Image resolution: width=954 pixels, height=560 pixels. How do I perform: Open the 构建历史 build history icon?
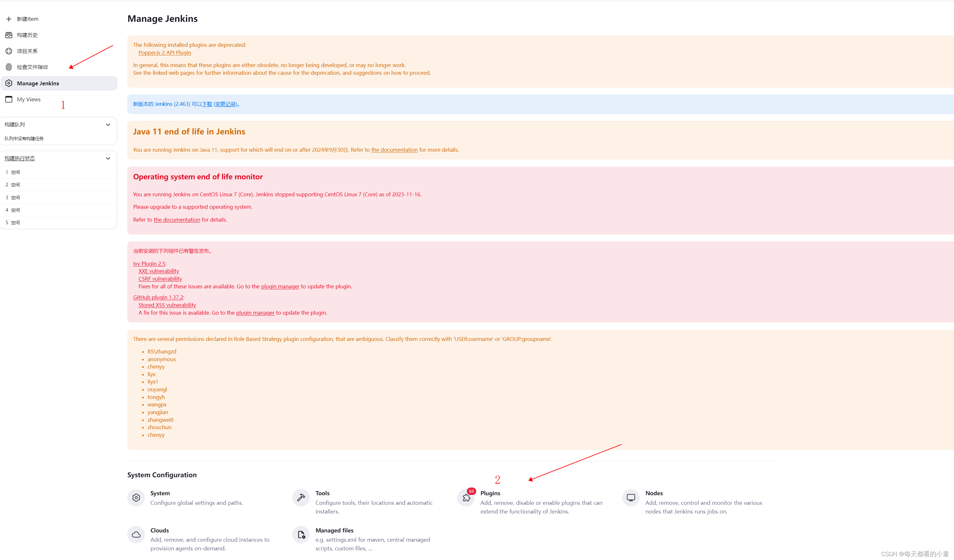pyautogui.click(x=9, y=35)
